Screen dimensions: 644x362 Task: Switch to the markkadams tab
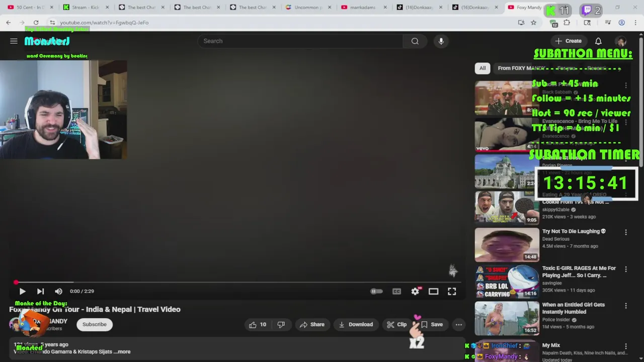[x=364, y=8]
